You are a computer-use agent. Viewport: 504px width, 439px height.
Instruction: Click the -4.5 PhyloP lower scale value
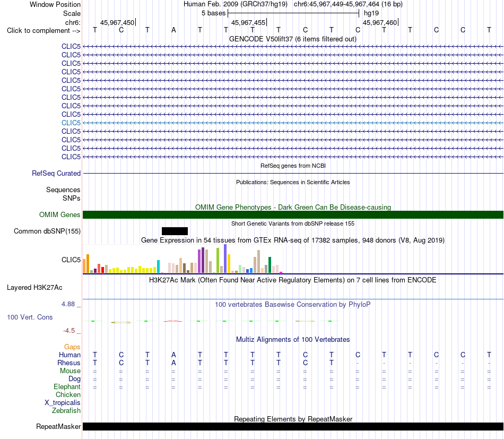[69, 331]
